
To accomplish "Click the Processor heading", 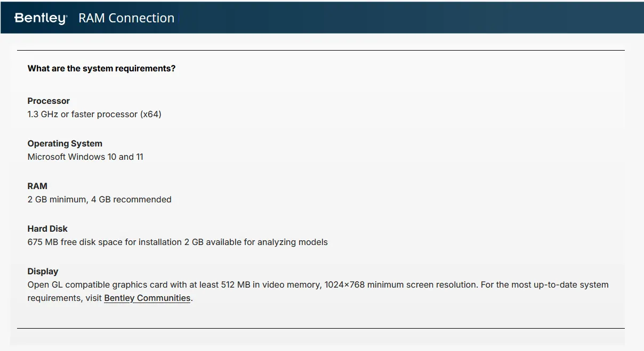I will [x=49, y=101].
